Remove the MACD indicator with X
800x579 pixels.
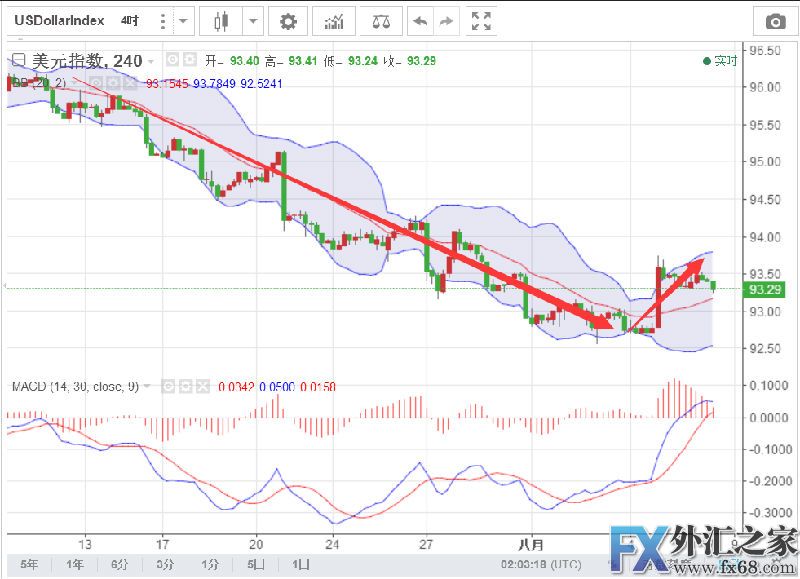[x=204, y=385]
